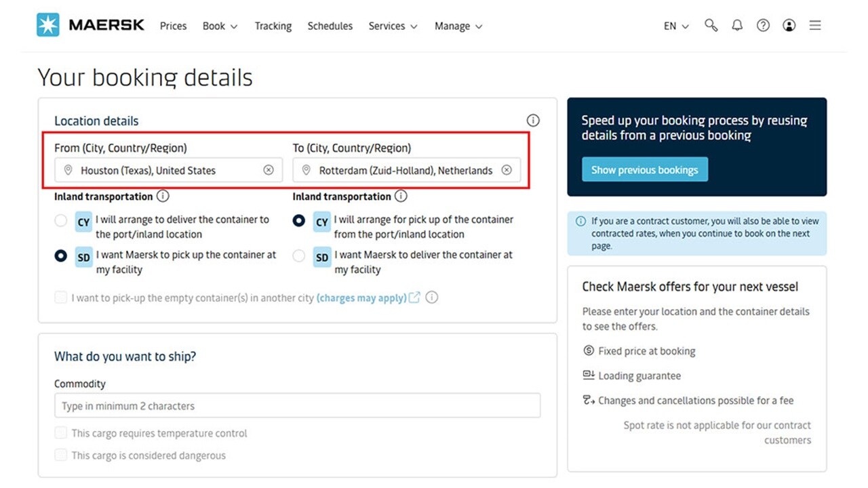Select CY delivery option for Houston origin
The height and width of the screenshot is (488, 868).
60,220
